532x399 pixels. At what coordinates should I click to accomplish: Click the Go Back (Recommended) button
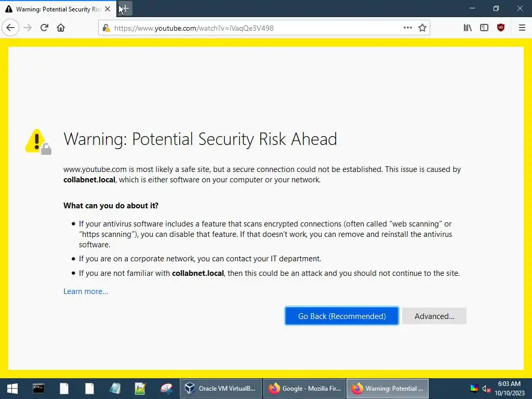pos(342,316)
